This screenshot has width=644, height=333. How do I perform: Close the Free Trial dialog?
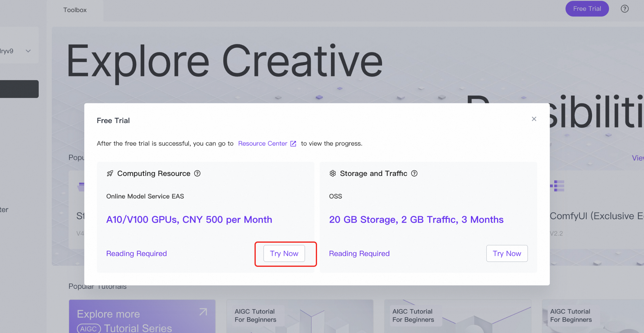534,119
